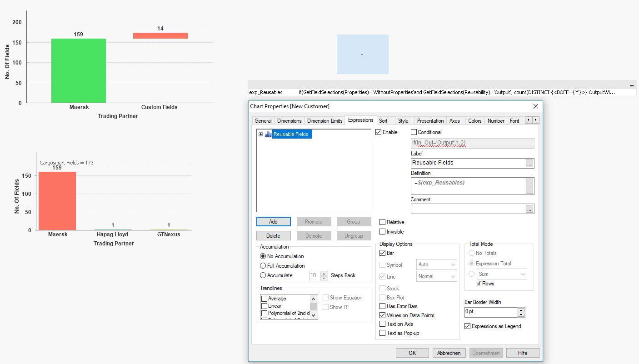
Task: Click the Label input field
Action: [x=468, y=163]
